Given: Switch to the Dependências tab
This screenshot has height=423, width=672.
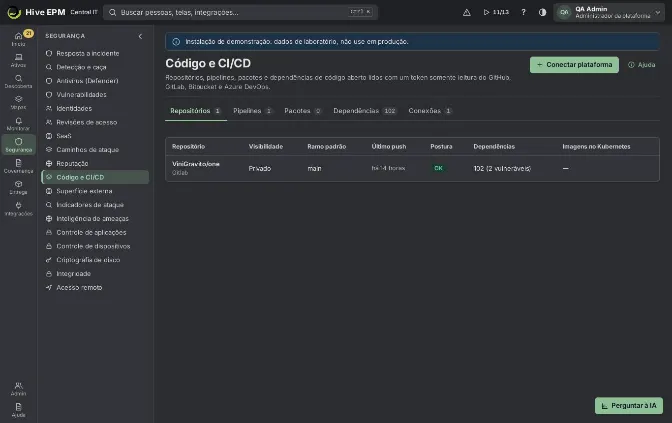Looking at the screenshot, I should (x=365, y=111).
